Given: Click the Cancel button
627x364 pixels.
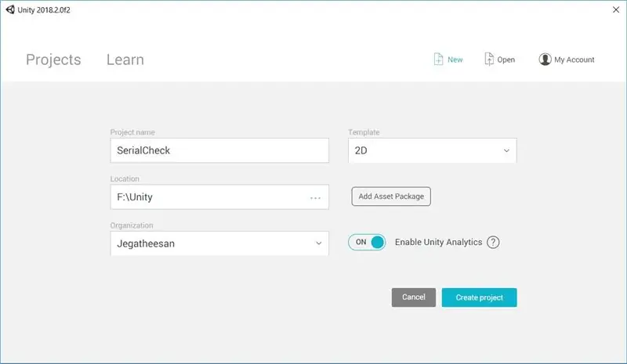Looking at the screenshot, I should click(x=414, y=297).
